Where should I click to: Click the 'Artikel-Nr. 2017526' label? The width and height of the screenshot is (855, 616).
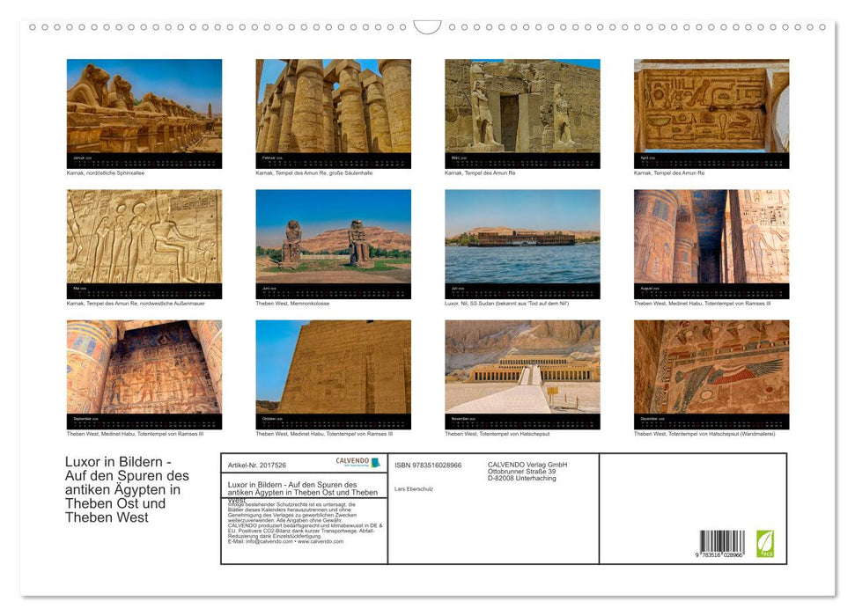[257, 463]
